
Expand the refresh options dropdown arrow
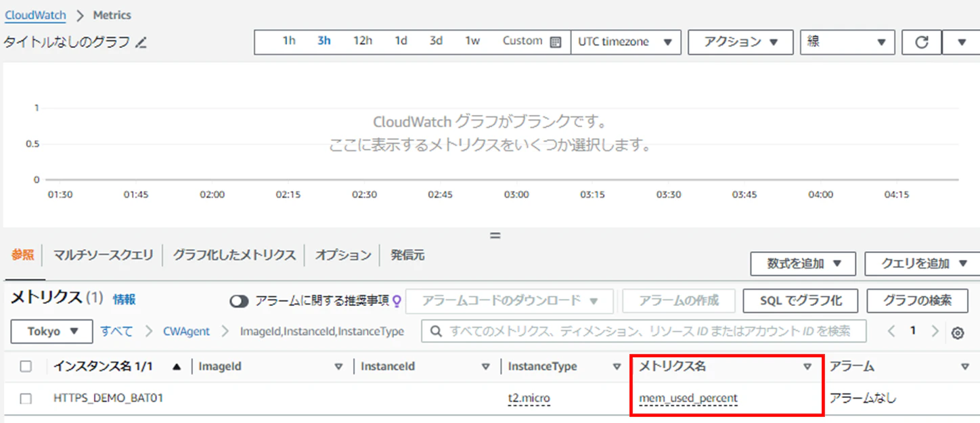click(962, 42)
